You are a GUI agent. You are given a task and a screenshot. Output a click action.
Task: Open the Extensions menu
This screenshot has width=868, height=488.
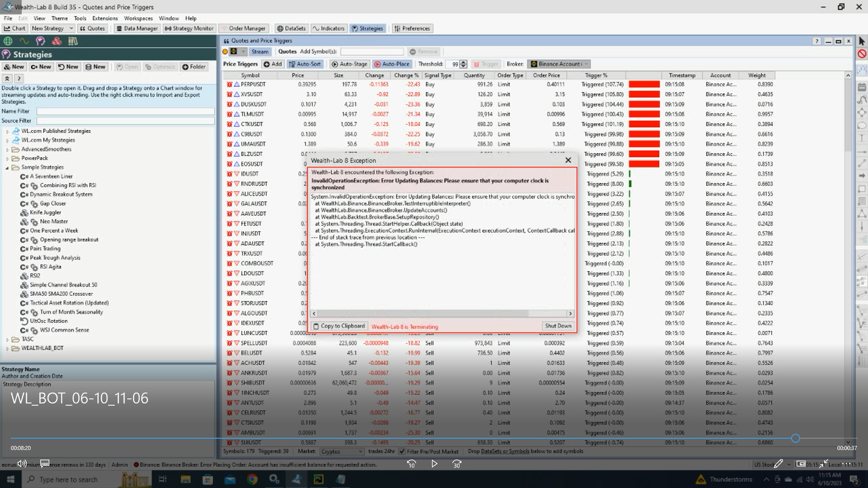(105, 18)
